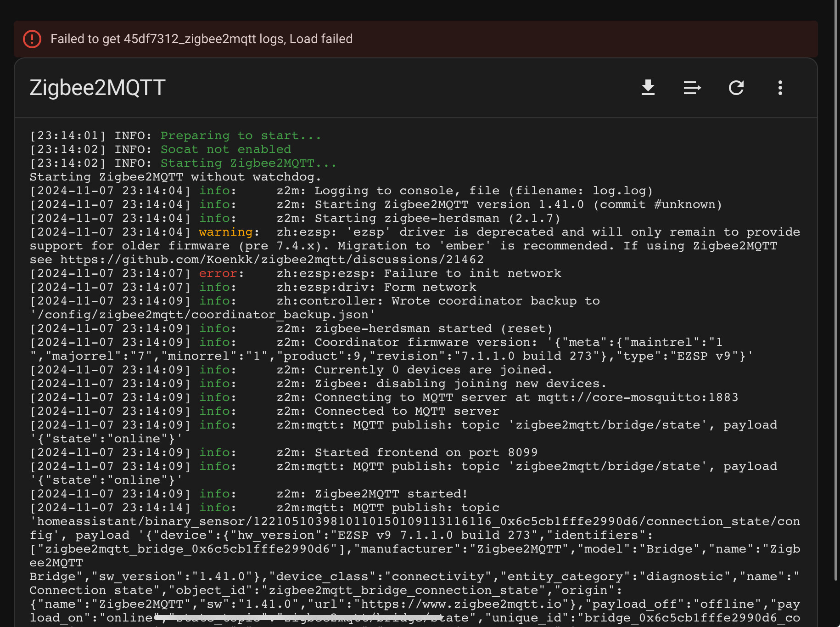Click the GitHub discussions/21462 URL text
The width and height of the screenshot is (840, 627).
point(272,260)
